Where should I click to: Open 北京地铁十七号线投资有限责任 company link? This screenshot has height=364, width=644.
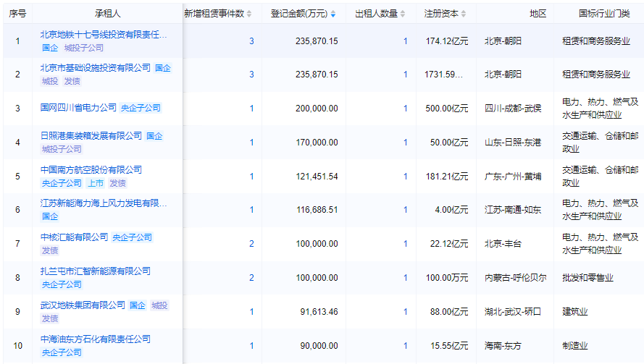pos(104,35)
